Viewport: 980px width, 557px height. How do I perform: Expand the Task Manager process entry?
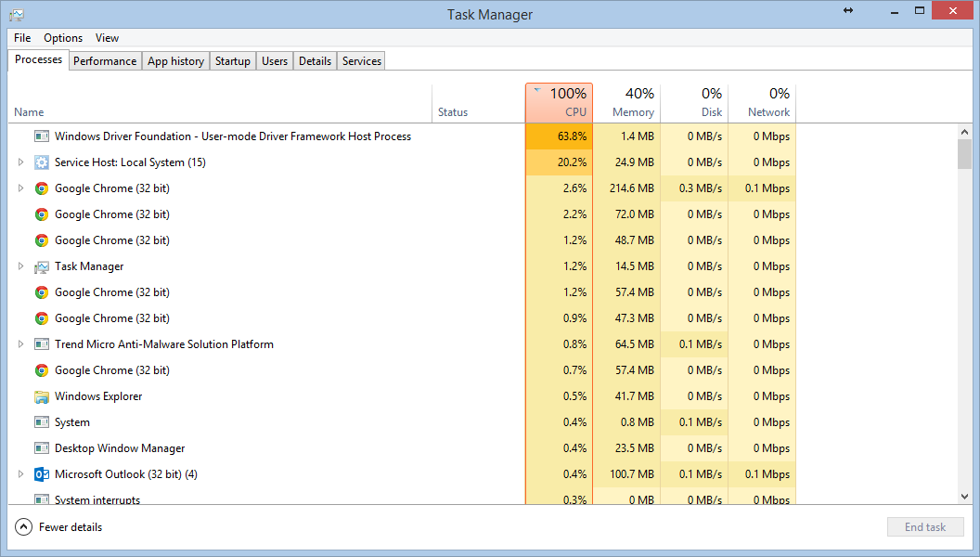tap(20, 266)
